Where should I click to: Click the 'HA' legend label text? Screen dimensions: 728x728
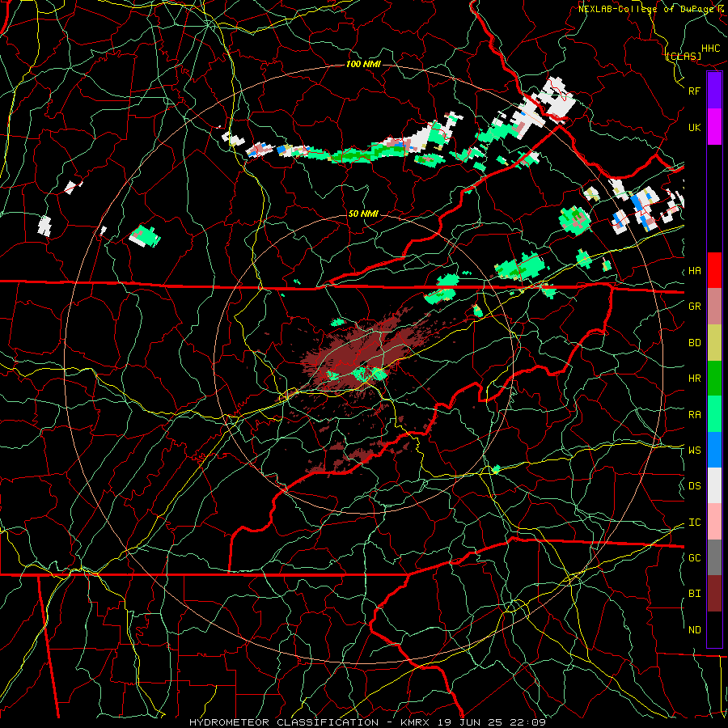point(694,271)
